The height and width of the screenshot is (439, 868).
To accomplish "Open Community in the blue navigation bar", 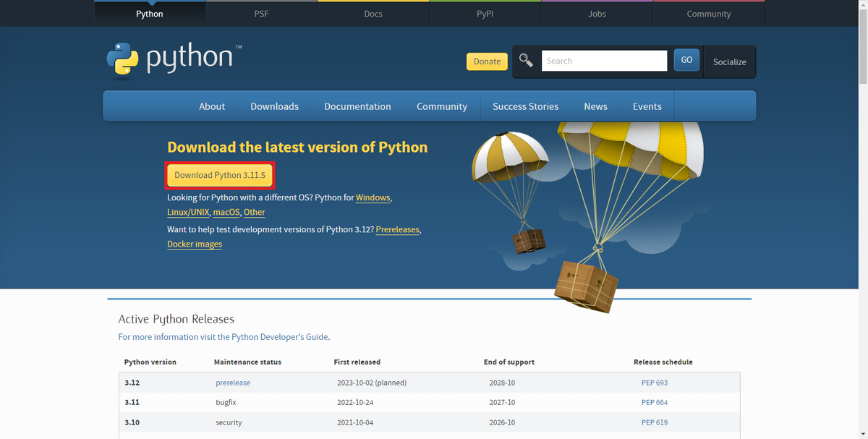I will coord(442,106).
